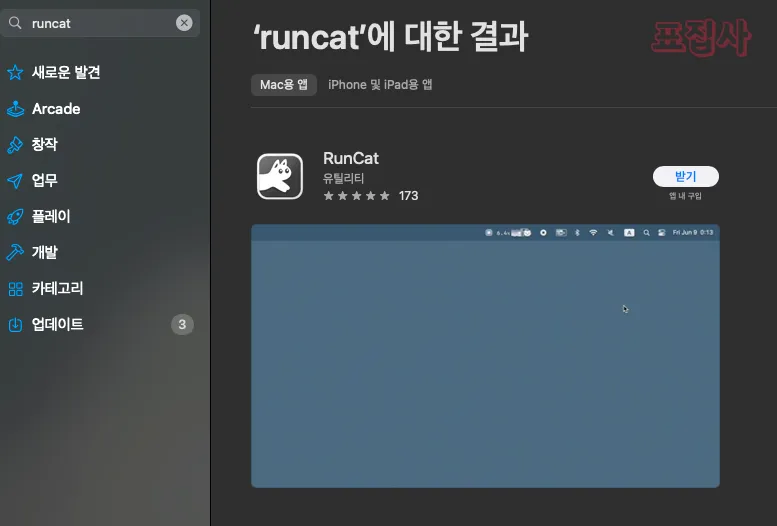Click the RunCat app icon
Viewport: 777px width, 526px height.
tap(280, 176)
